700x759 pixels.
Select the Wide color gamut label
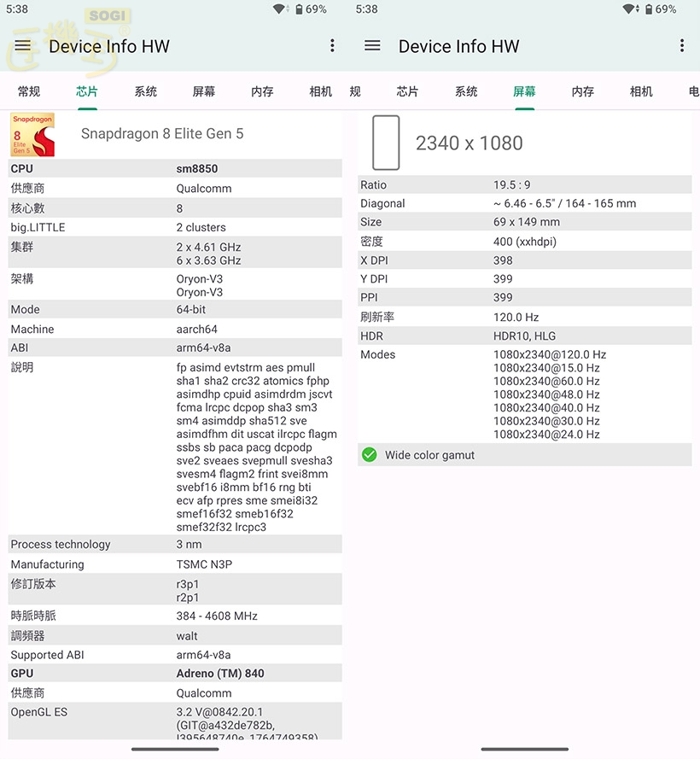pyautogui.click(x=429, y=455)
